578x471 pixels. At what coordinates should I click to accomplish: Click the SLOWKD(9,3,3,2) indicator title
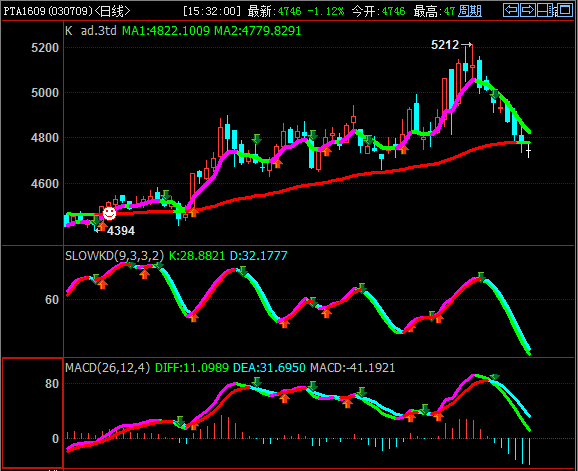tap(114, 255)
